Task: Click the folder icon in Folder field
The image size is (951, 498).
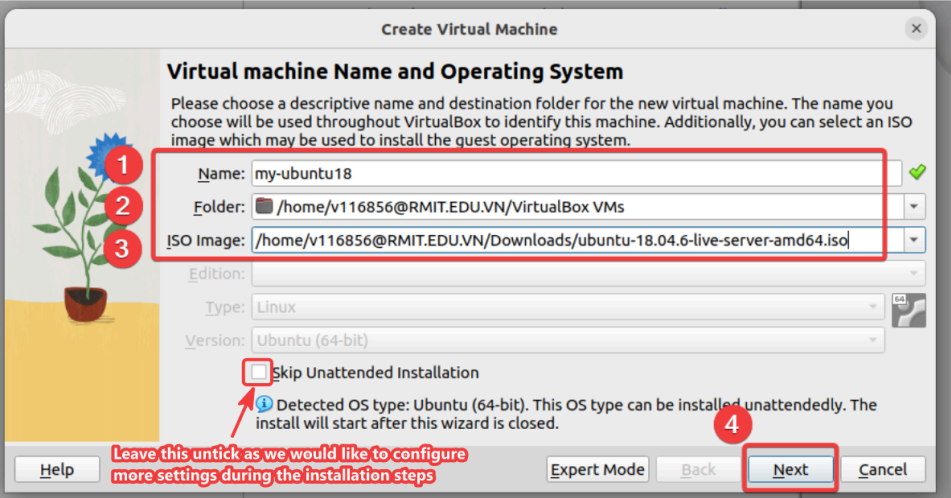Action: (264, 206)
